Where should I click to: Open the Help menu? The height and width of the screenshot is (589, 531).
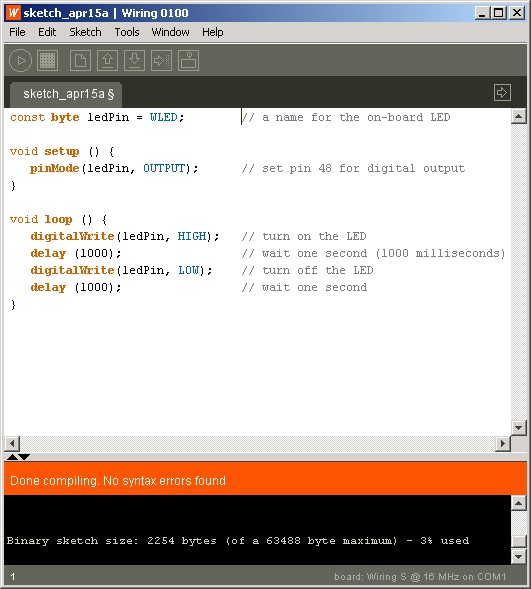tap(213, 32)
